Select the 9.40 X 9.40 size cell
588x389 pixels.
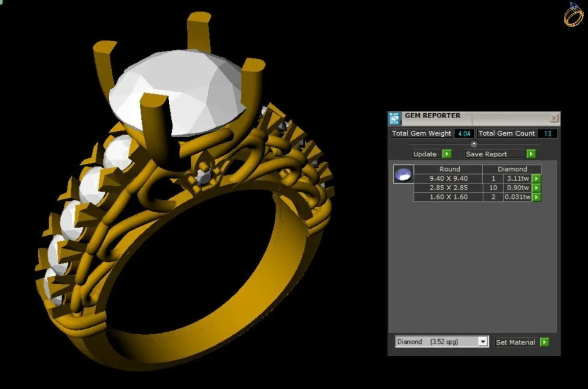pyautogui.click(x=448, y=178)
